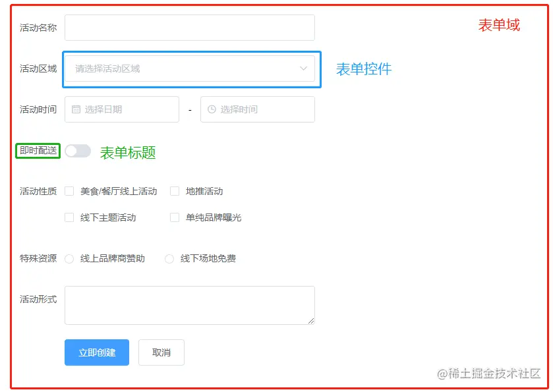Select the 线下场地免费 radio button
Viewport: 553px width, 392px height.
point(169,259)
